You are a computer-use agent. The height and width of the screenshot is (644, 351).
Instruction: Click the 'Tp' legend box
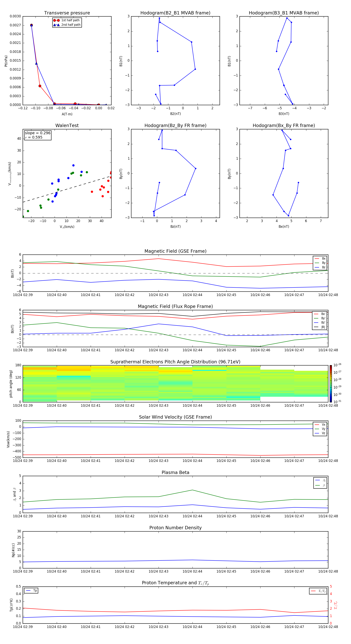[31, 591]
